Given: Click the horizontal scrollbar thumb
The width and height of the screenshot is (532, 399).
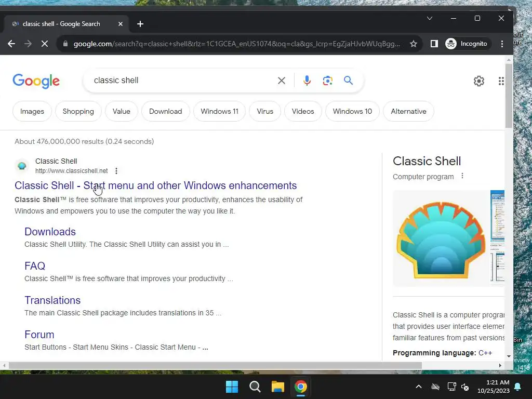Looking at the screenshot, I should click(215, 365).
